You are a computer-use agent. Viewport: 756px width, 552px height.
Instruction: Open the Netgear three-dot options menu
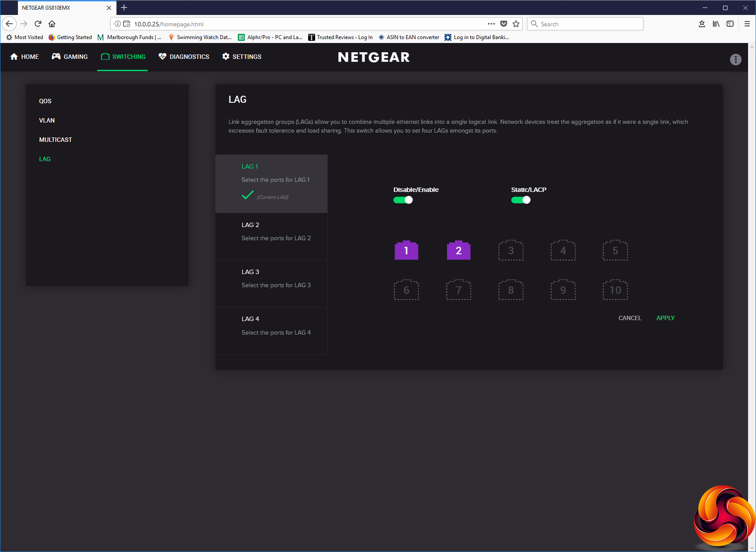pos(735,59)
